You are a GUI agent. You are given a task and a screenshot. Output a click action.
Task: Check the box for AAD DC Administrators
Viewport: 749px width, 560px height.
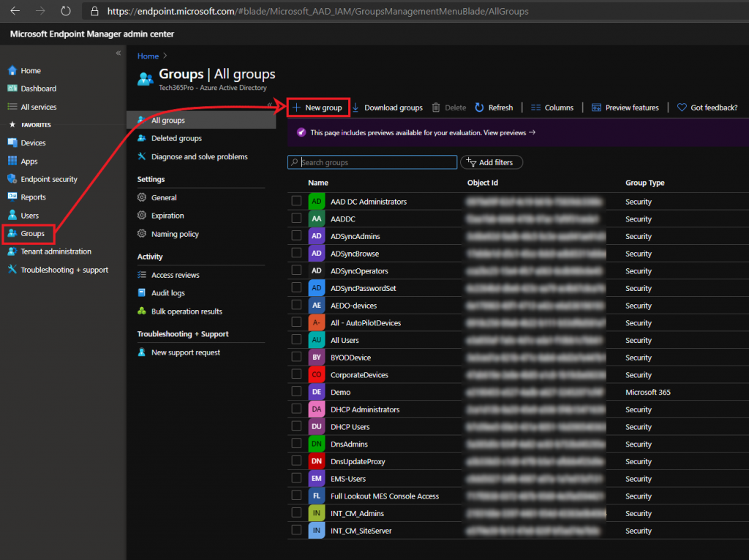click(x=296, y=201)
